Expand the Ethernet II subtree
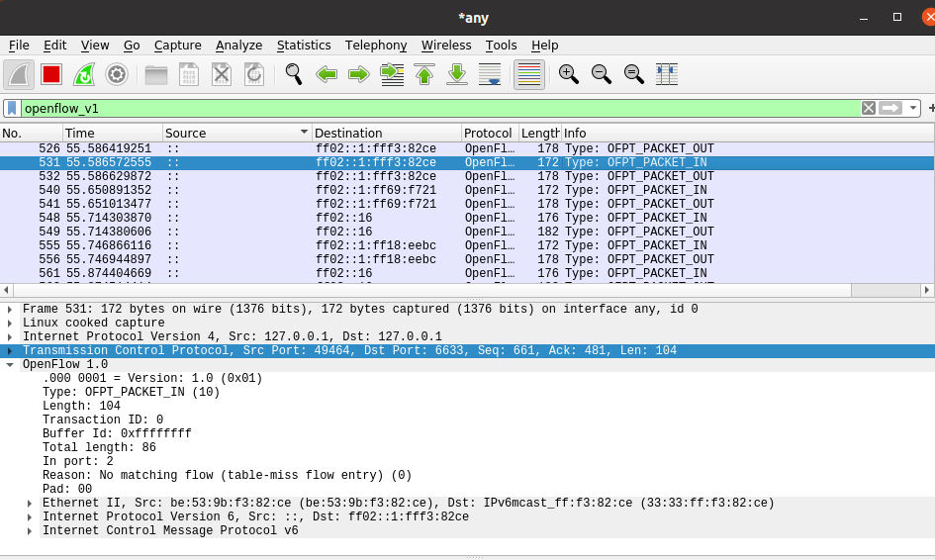The height and width of the screenshot is (560, 935). [x=30, y=504]
